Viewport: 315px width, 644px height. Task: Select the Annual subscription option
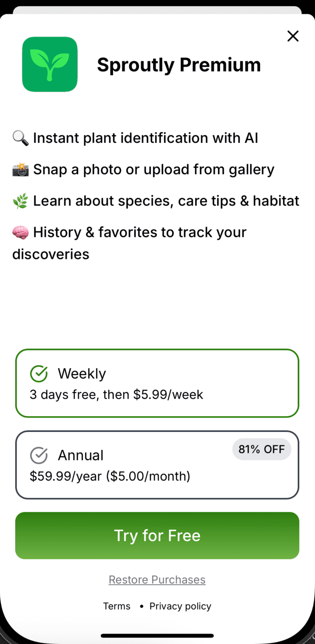(157, 464)
